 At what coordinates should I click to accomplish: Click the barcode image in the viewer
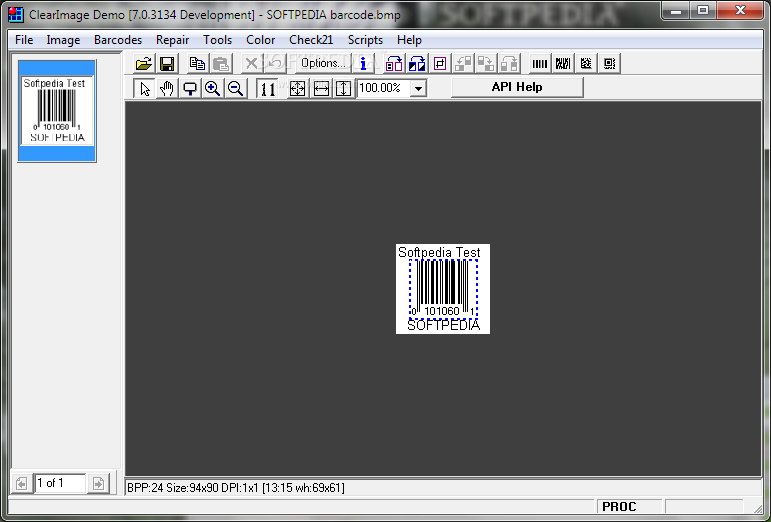coord(443,289)
